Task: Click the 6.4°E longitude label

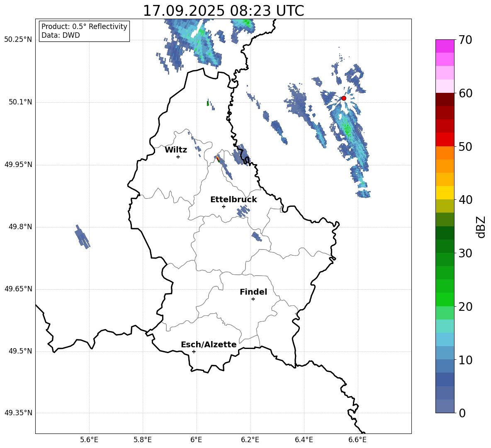Action: [304, 440]
